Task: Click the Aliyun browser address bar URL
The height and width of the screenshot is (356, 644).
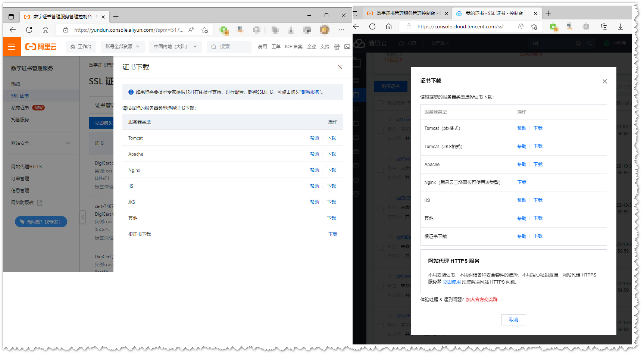Action: (x=129, y=30)
